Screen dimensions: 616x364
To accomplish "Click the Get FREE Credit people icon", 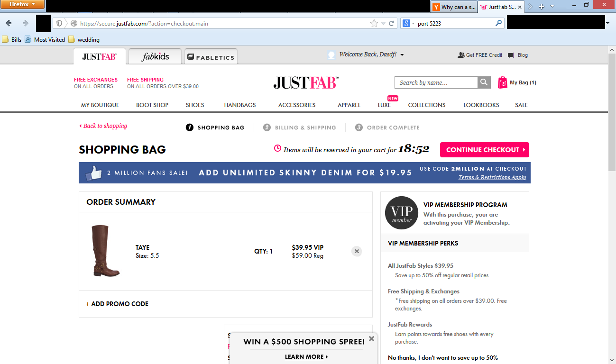I will tap(461, 55).
